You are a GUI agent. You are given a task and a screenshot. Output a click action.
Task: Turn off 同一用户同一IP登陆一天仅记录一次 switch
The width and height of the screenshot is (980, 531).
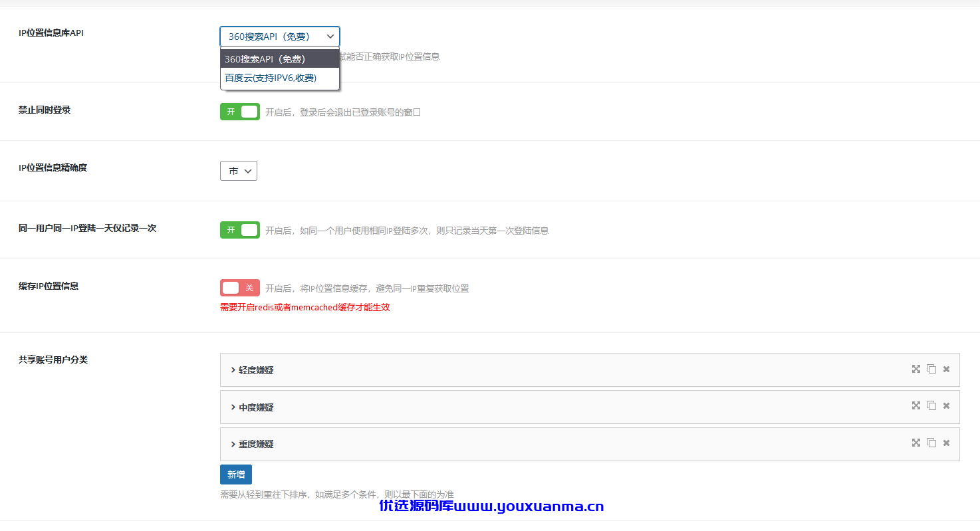click(240, 230)
